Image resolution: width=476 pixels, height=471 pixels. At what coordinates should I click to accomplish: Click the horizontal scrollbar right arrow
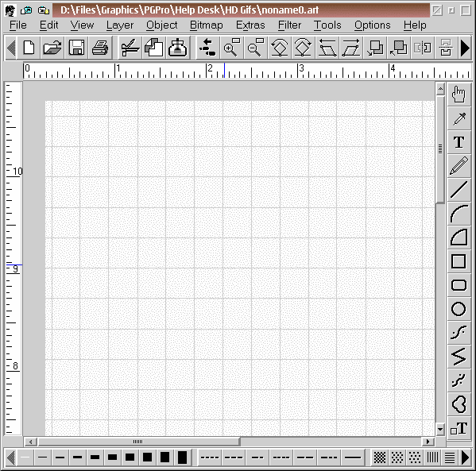point(428,442)
